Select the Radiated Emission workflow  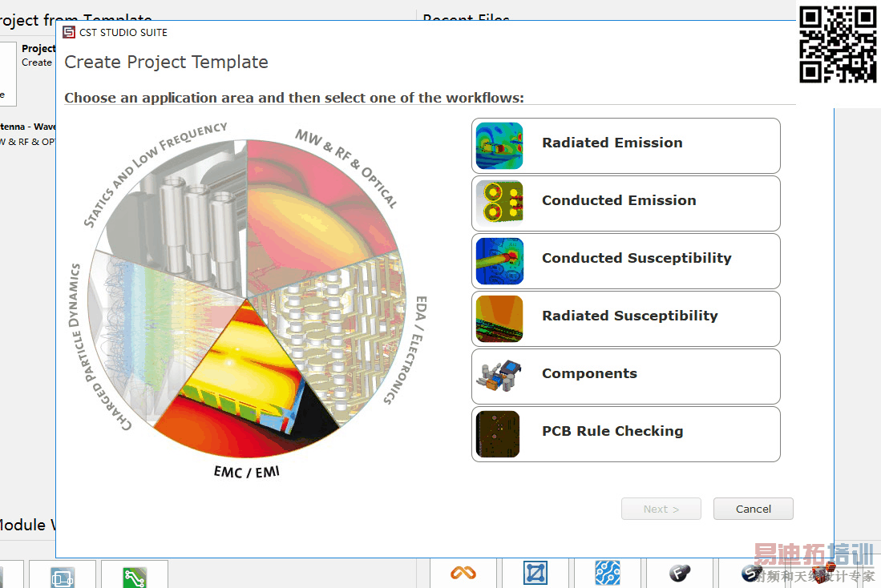[x=626, y=146]
